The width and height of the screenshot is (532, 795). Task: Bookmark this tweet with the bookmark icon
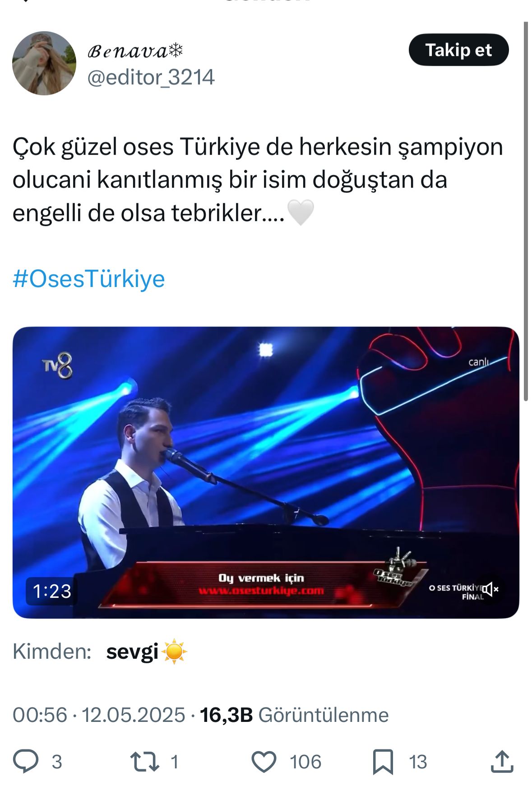coord(383,762)
